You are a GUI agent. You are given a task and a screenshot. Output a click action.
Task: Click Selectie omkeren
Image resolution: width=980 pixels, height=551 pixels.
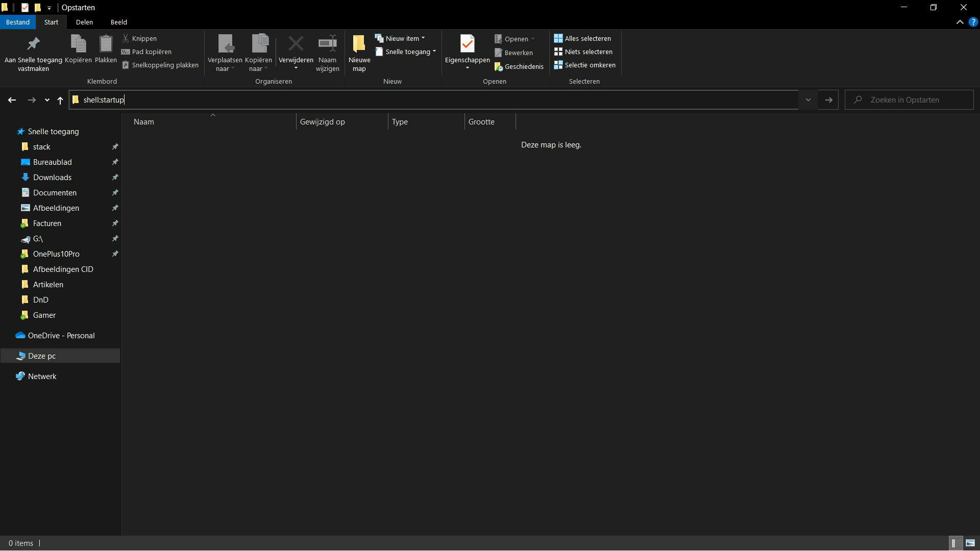[584, 65]
